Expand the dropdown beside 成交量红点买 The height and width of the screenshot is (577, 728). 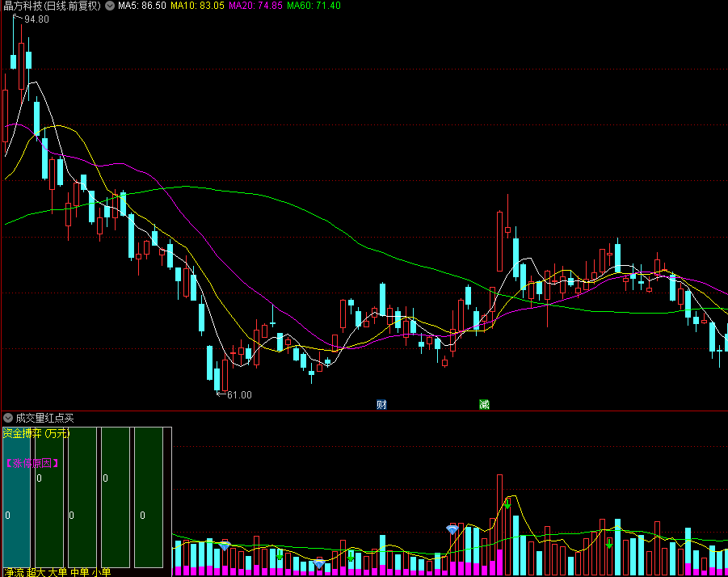tap(8, 418)
